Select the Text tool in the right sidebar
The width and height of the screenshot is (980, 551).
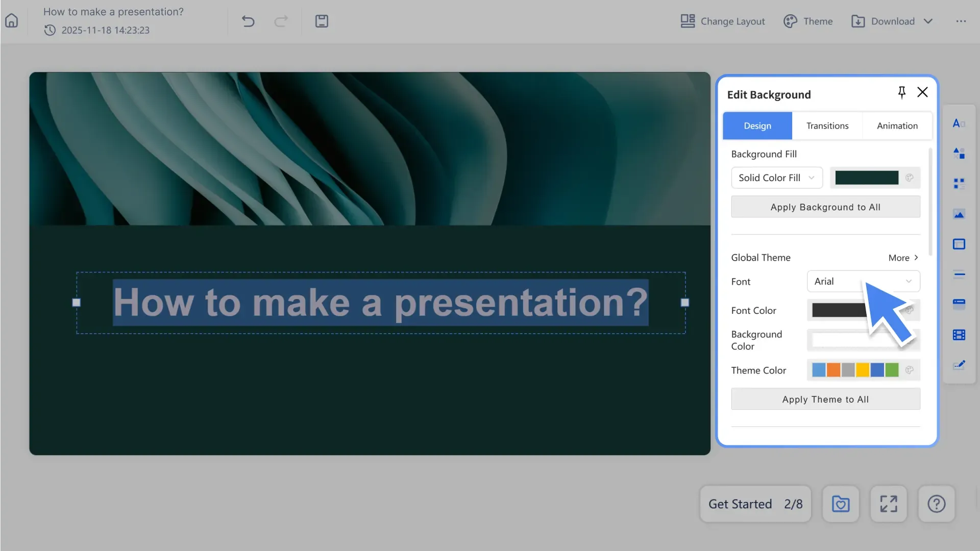pos(959,123)
